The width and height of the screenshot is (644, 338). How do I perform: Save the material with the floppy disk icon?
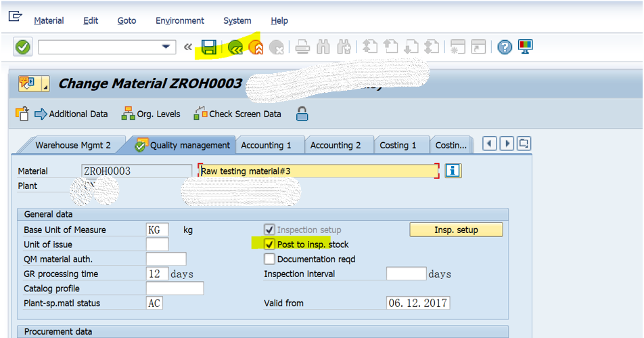coord(209,47)
